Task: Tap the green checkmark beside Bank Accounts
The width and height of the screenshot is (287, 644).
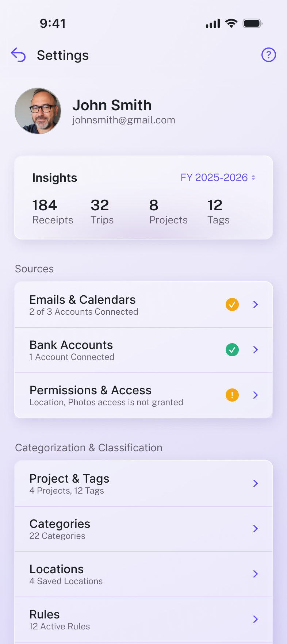Action: click(232, 350)
